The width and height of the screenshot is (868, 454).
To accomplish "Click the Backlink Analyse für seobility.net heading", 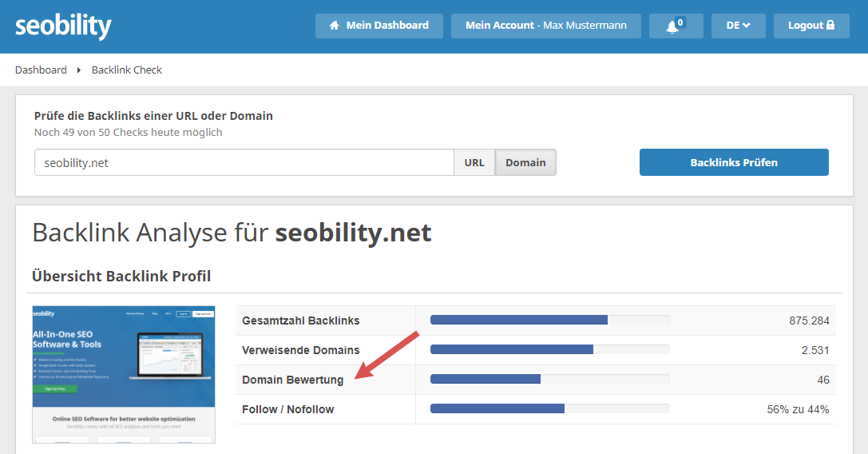I will coord(232,233).
